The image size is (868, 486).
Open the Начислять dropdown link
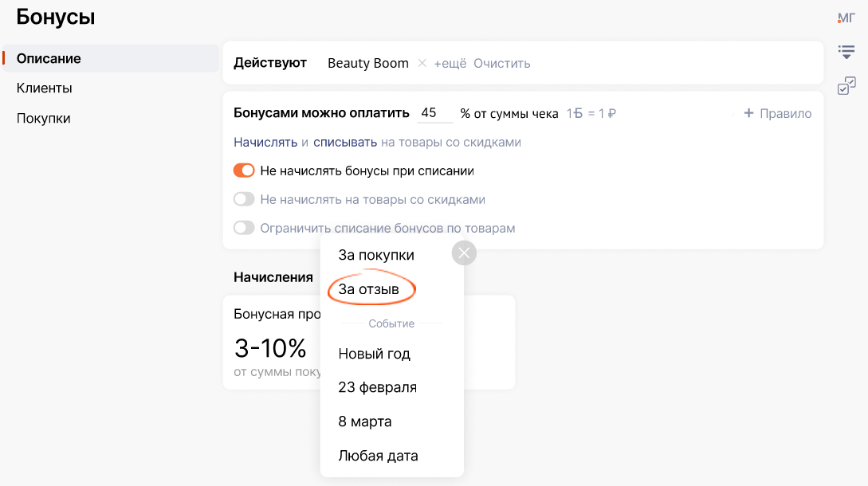[x=265, y=142]
